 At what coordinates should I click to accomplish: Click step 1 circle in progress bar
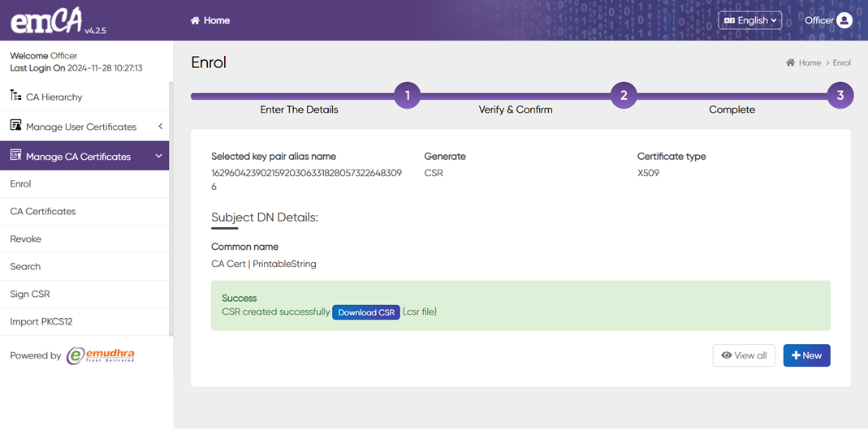point(407,96)
